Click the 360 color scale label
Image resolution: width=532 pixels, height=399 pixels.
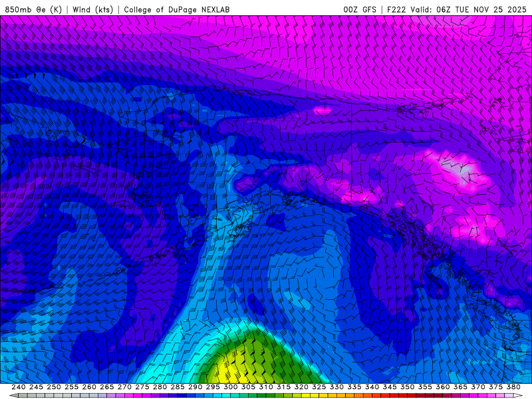point(443,387)
